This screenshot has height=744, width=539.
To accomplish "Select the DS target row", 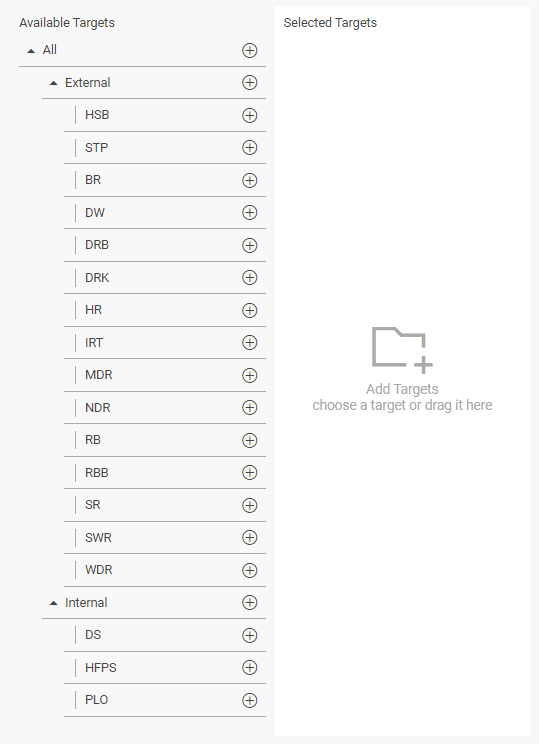I will click(x=165, y=635).
